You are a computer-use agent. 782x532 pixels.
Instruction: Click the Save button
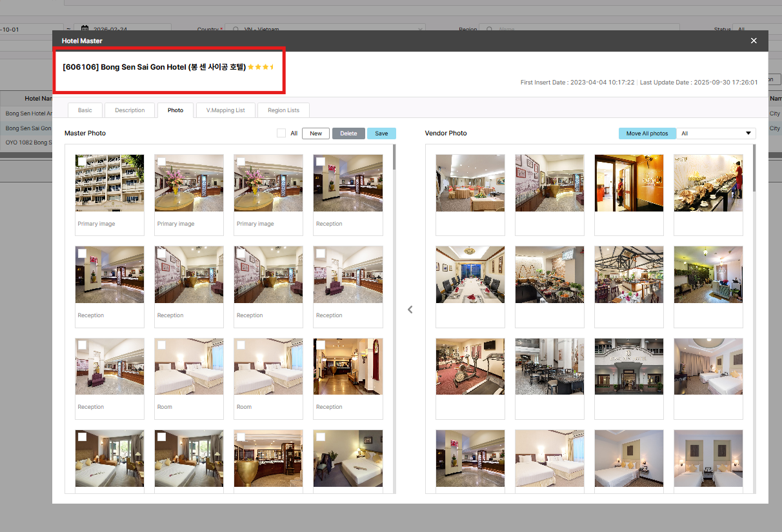click(381, 133)
